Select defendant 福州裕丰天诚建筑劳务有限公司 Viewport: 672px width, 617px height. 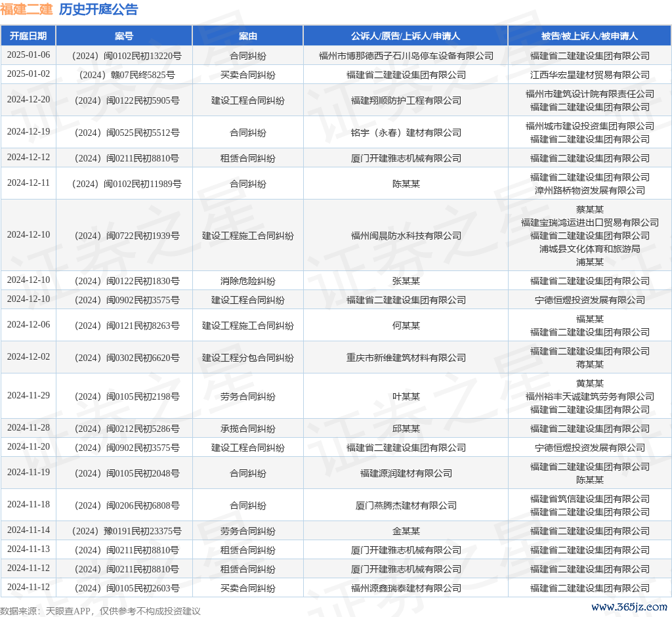(x=590, y=396)
